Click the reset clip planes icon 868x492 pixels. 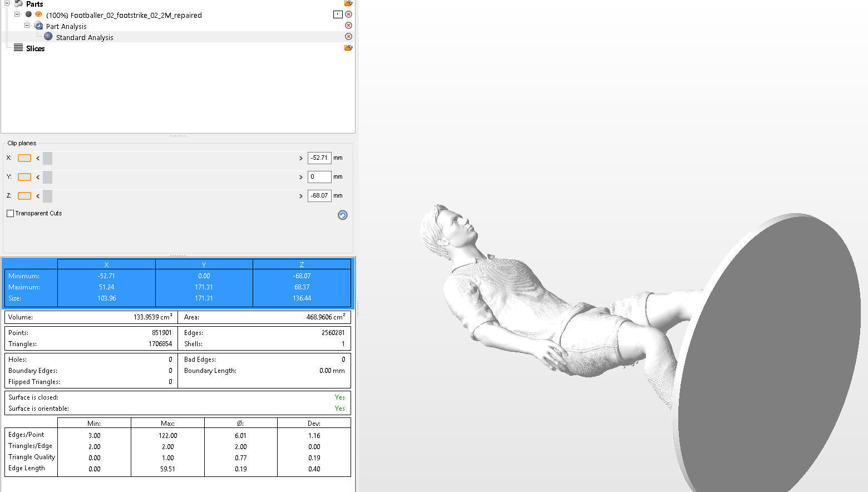pyautogui.click(x=343, y=215)
